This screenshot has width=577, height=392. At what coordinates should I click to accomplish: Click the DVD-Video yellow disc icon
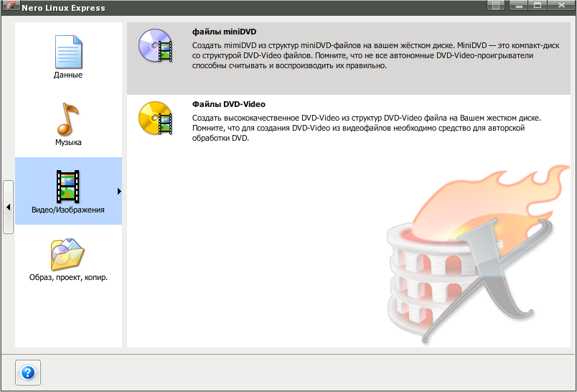155,118
